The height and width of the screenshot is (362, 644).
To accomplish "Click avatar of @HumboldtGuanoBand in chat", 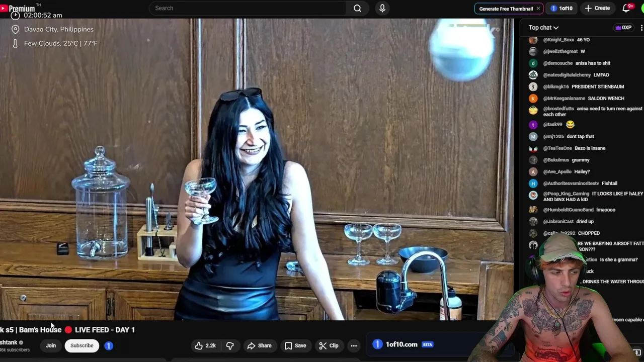I will pyautogui.click(x=533, y=210).
